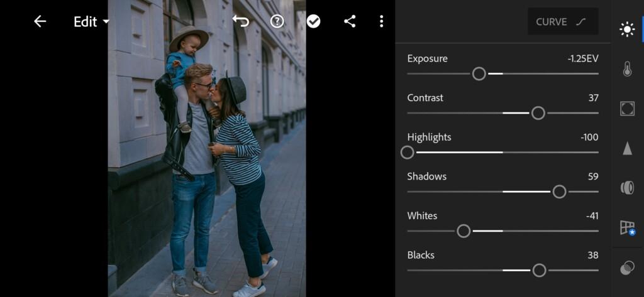This screenshot has width=644, height=297.
Task: Open the help question mark icon
Action: click(x=277, y=21)
